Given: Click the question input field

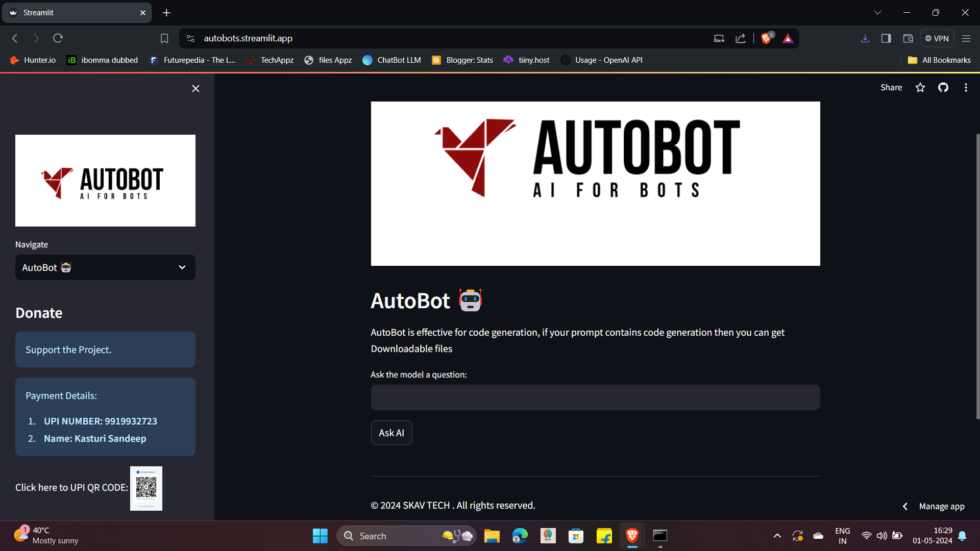Looking at the screenshot, I should 595,397.
